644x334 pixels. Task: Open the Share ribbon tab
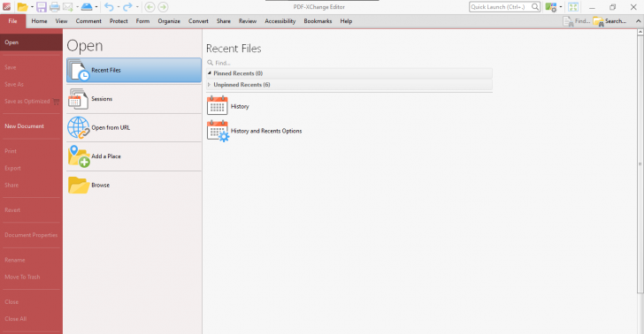tap(224, 21)
